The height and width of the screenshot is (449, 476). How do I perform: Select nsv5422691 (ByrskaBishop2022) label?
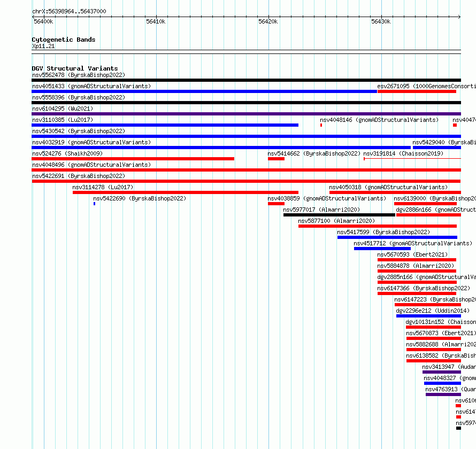79,176
